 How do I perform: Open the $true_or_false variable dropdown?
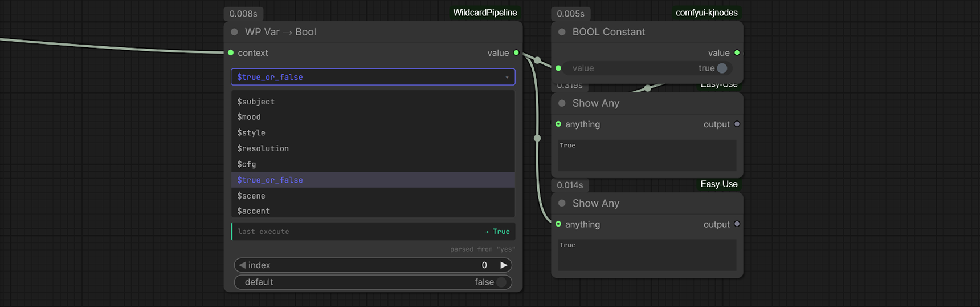373,77
